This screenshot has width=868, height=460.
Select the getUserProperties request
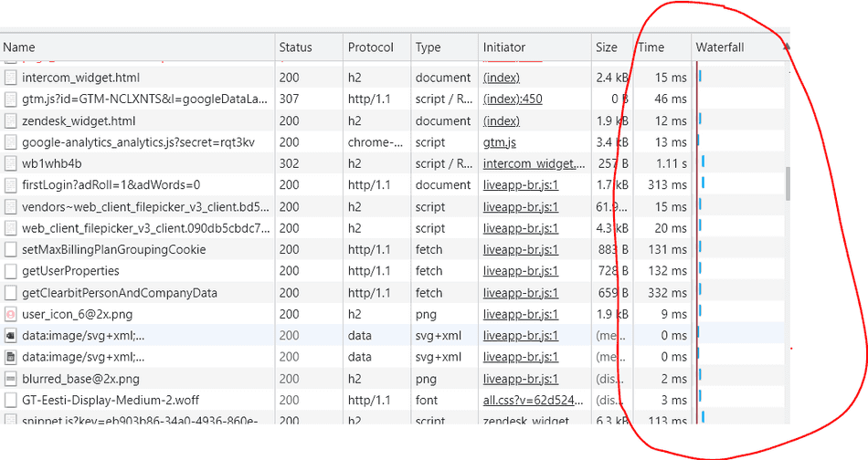[x=71, y=271]
